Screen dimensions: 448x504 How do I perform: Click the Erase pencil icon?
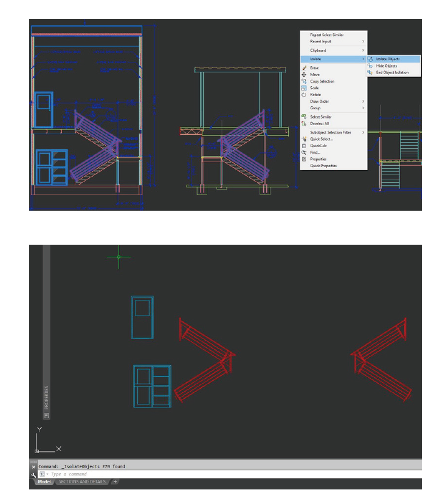click(304, 68)
